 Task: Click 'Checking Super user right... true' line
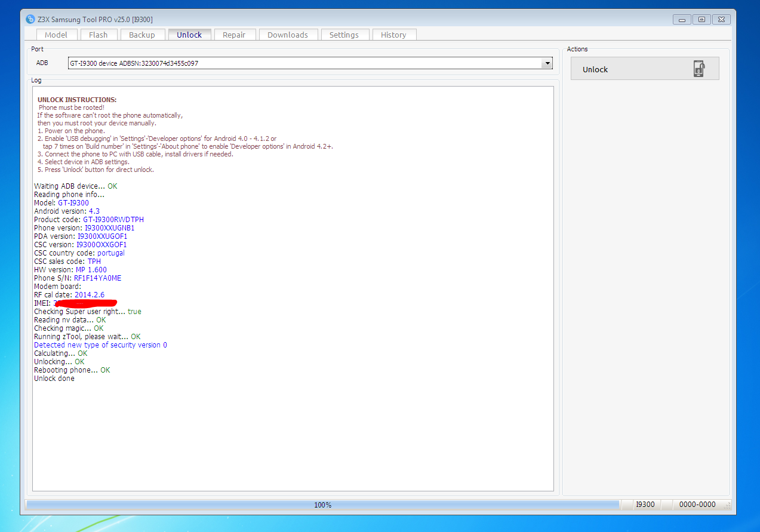88,312
